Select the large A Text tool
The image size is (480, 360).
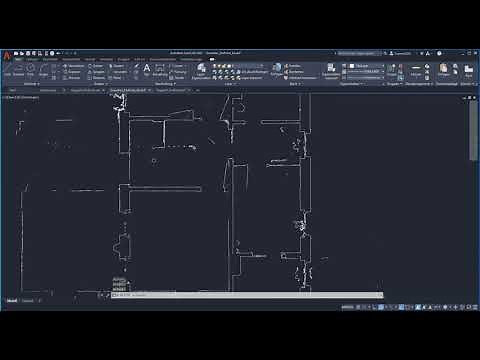pos(147,70)
